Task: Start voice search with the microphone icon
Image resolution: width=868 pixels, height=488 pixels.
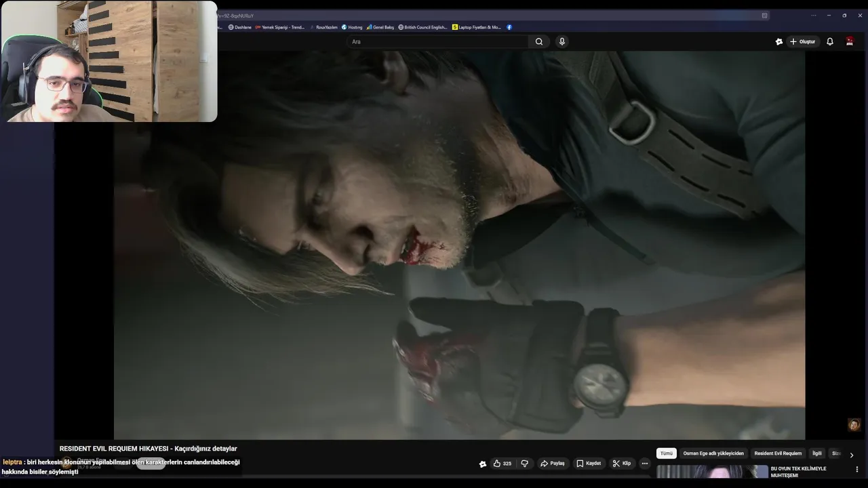Action: (x=561, y=41)
